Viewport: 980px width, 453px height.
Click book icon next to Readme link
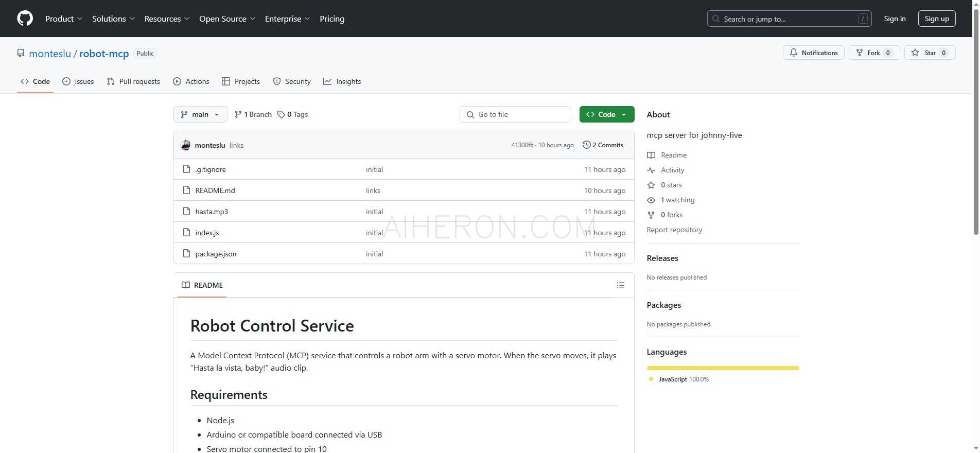point(651,155)
